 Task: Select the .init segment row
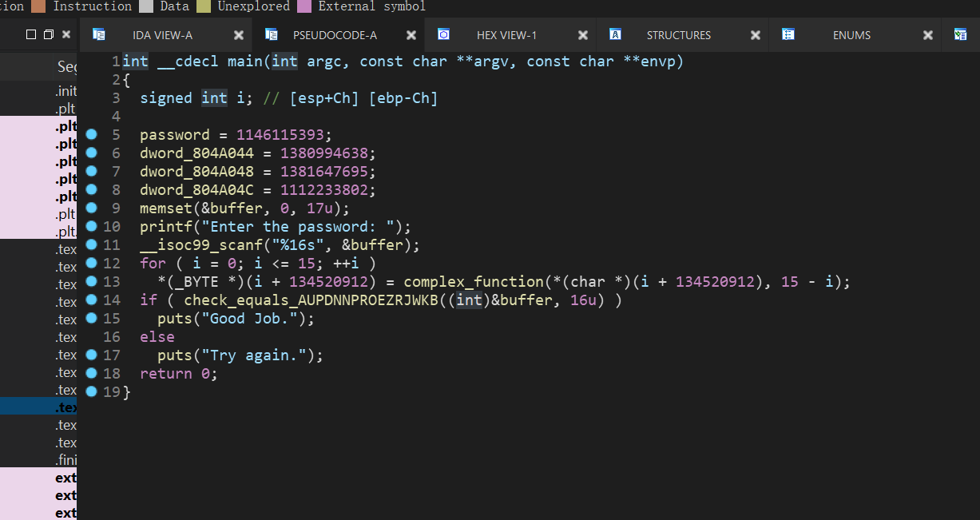(38, 91)
